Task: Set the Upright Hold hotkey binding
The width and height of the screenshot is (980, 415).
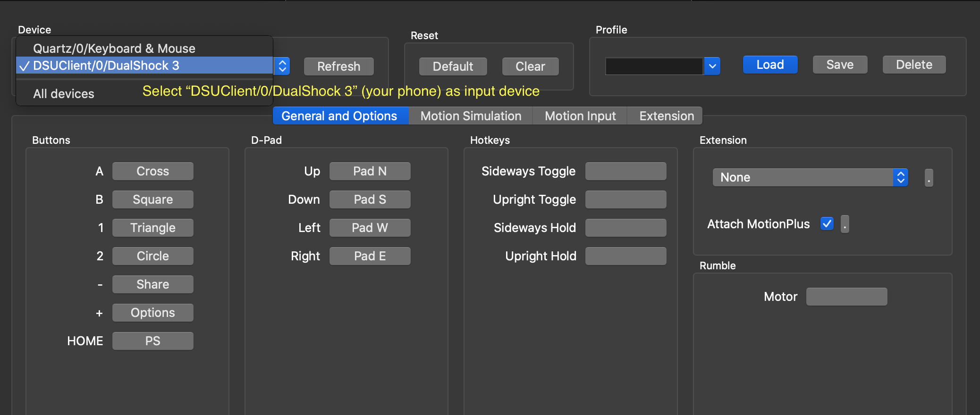Action: 626,256
